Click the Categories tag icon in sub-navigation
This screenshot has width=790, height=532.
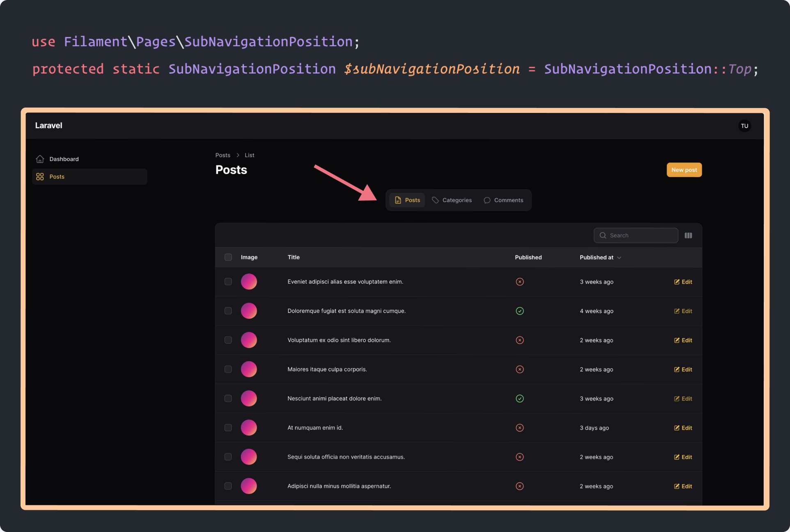click(435, 200)
